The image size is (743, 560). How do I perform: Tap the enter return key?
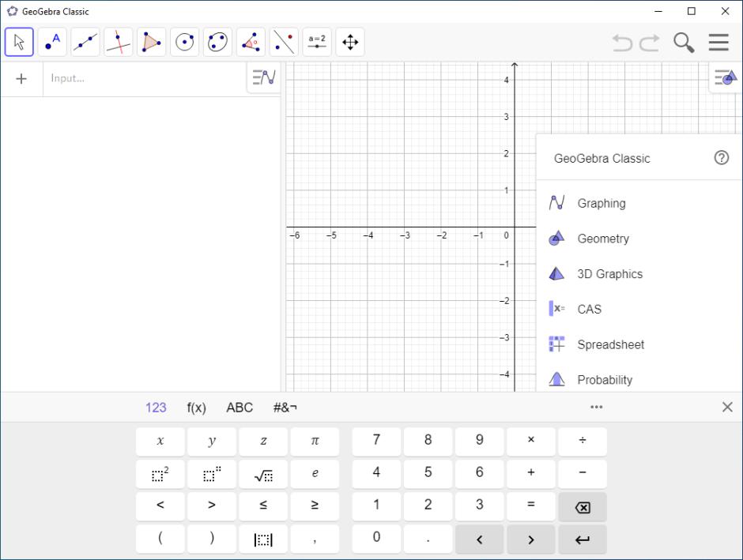[583, 539]
